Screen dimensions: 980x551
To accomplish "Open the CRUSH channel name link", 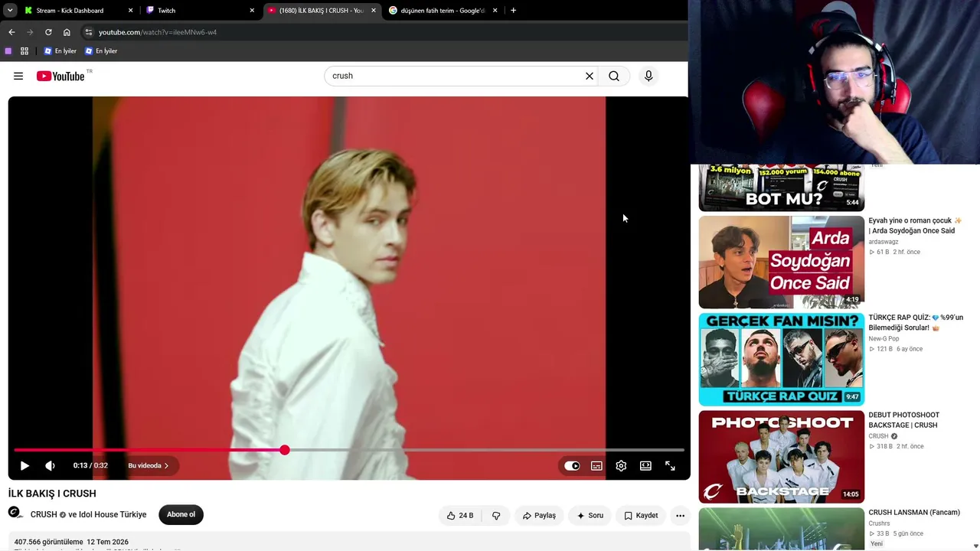I will click(44, 515).
